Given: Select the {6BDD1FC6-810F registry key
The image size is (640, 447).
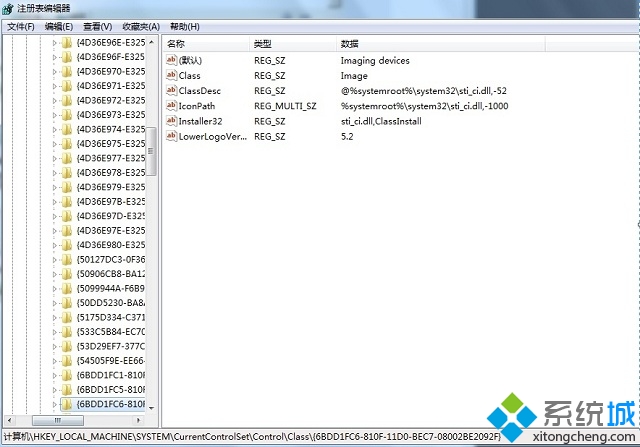Looking at the screenshot, I should [110, 404].
